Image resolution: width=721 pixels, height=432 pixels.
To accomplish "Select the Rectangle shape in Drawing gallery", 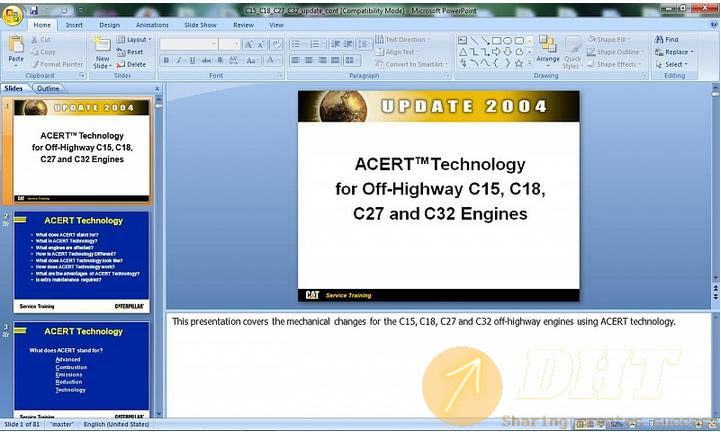I will click(496, 40).
